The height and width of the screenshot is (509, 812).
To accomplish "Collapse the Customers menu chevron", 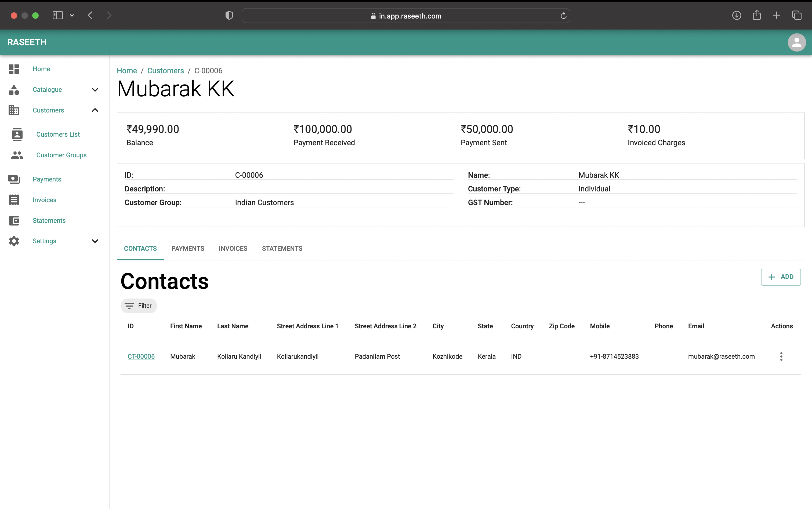I will click(x=95, y=110).
